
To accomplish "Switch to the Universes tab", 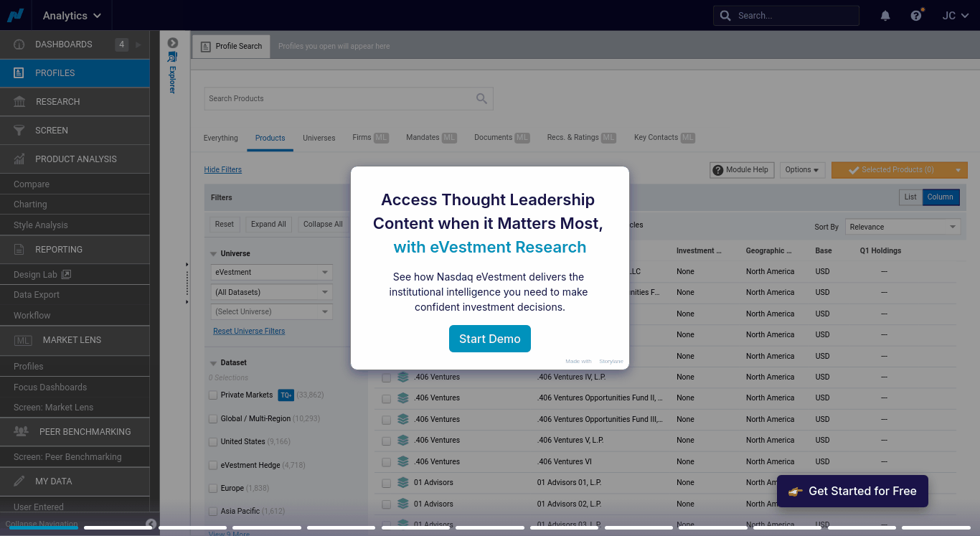I will pyautogui.click(x=319, y=138).
